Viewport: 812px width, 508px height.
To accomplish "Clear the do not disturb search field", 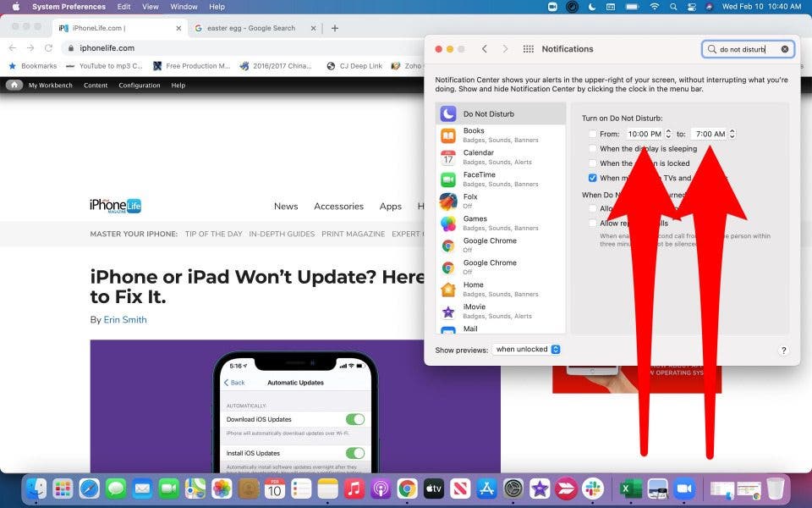I will point(785,49).
